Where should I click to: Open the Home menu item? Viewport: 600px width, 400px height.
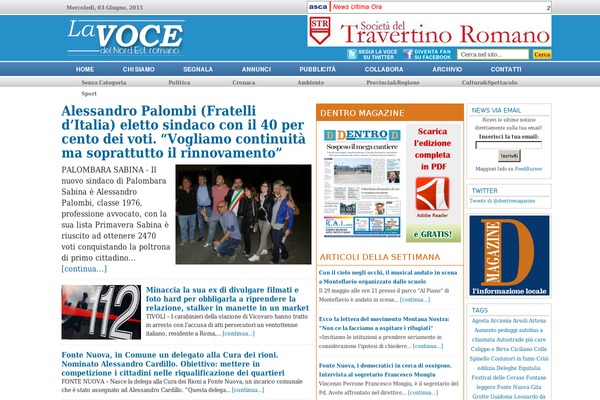pyautogui.click(x=85, y=69)
